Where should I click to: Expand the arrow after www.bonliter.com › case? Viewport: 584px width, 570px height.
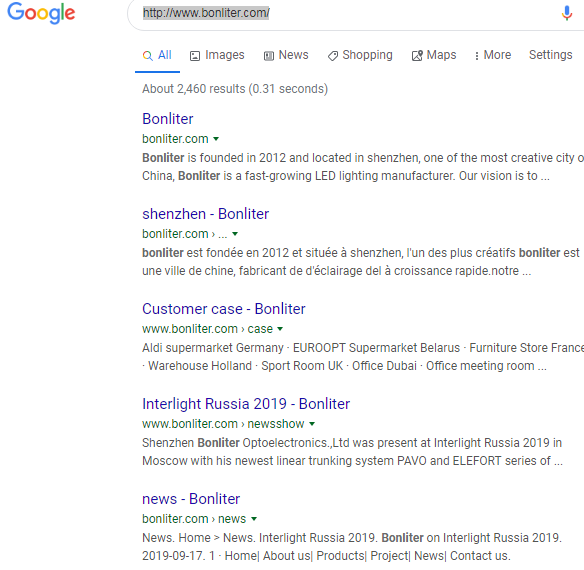pyautogui.click(x=280, y=329)
